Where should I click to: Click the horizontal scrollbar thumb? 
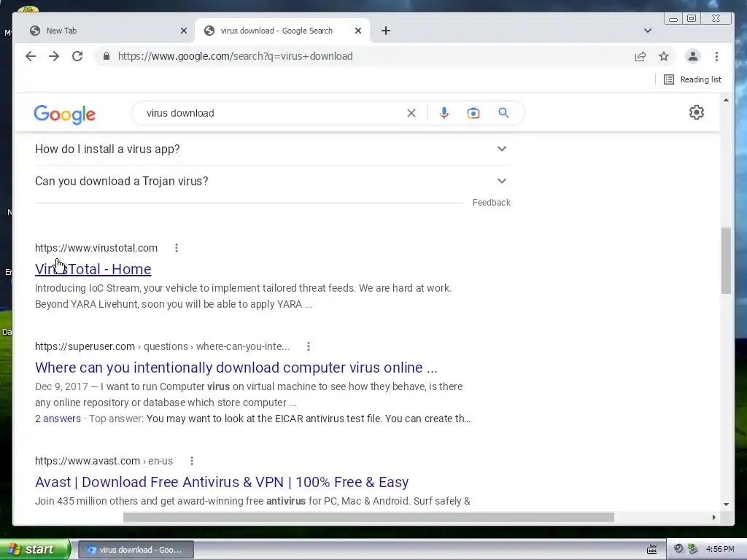coord(368,517)
